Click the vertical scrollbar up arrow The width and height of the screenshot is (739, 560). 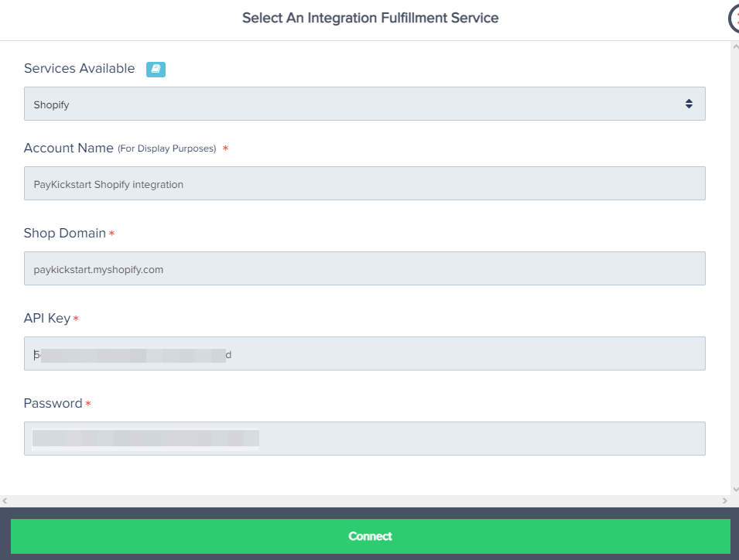[735, 46]
